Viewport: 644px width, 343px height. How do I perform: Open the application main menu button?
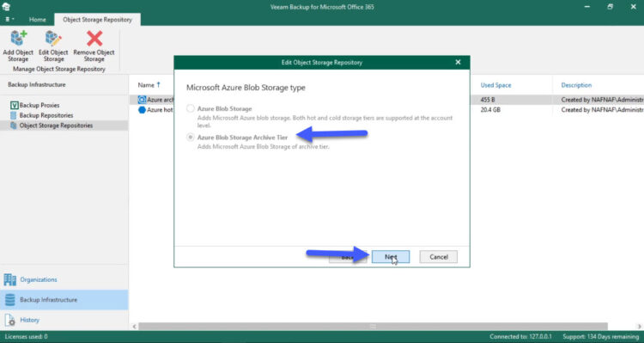click(x=9, y=19)
